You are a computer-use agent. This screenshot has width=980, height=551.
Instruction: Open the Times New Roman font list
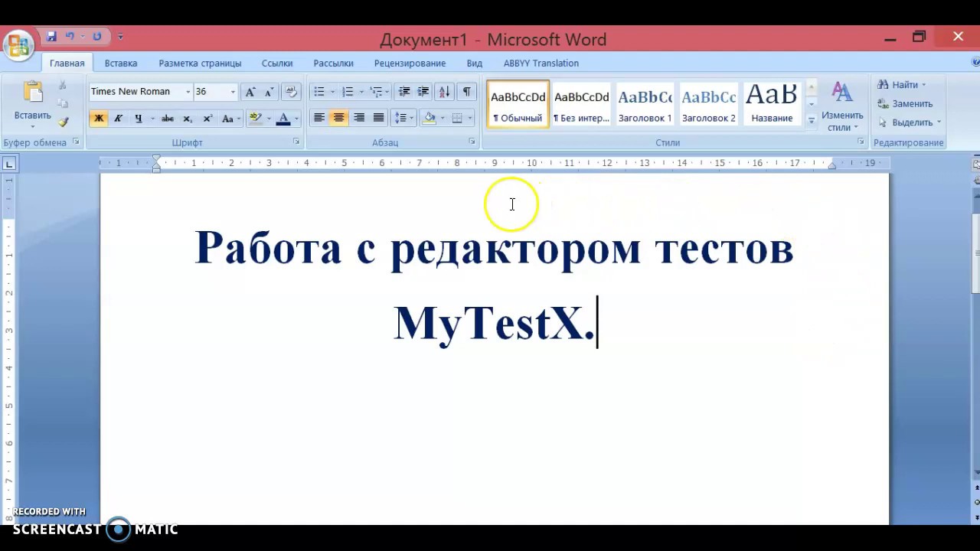pyautogui.click(x=188, y=92)
